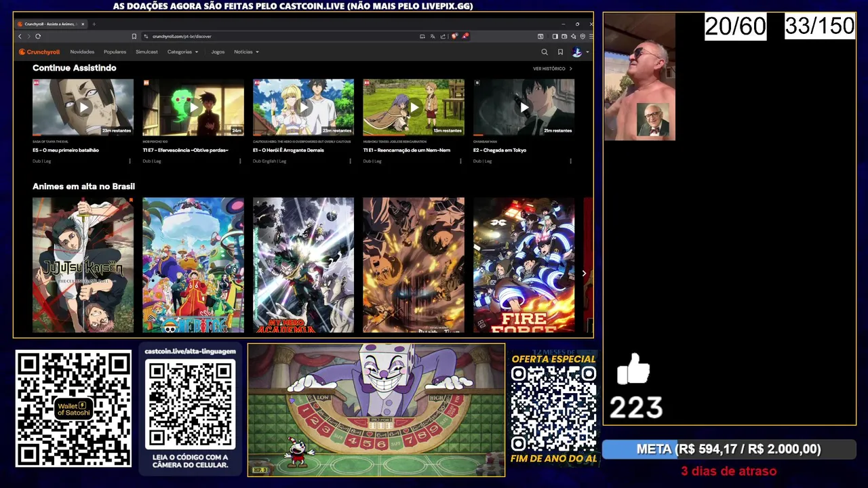Play Mob Psycho 100 T1 E7

click(193, 107)
